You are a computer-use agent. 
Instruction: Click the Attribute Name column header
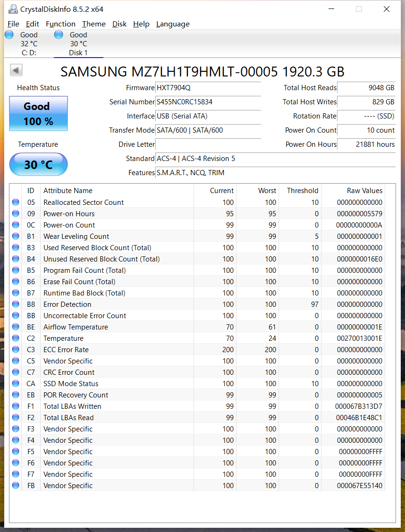pyautogui.click(x=117, y=191)
